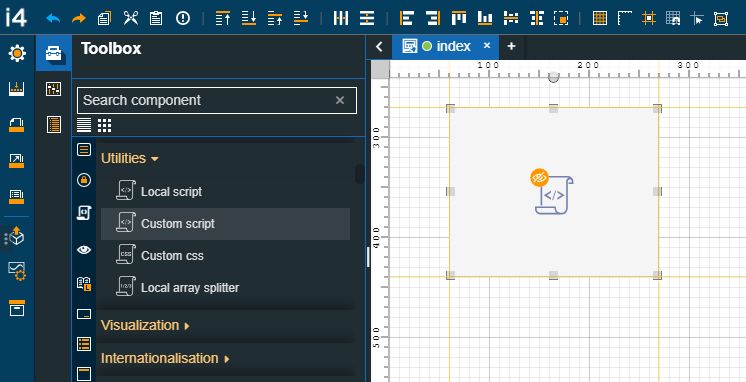Open the settings gear in left sidebar
This screenshot has height=382, width=746.
pyautogui.click(x=17, y=53)
